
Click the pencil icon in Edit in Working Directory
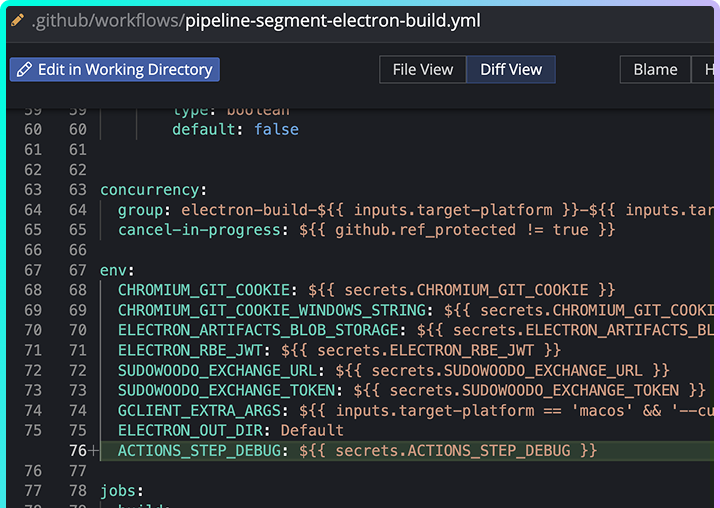pos(24,70)
